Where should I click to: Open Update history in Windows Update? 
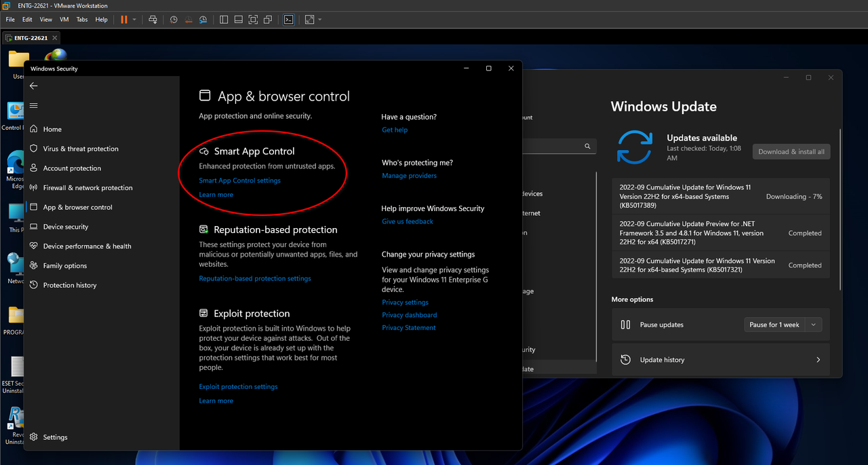tap(721, 360)
